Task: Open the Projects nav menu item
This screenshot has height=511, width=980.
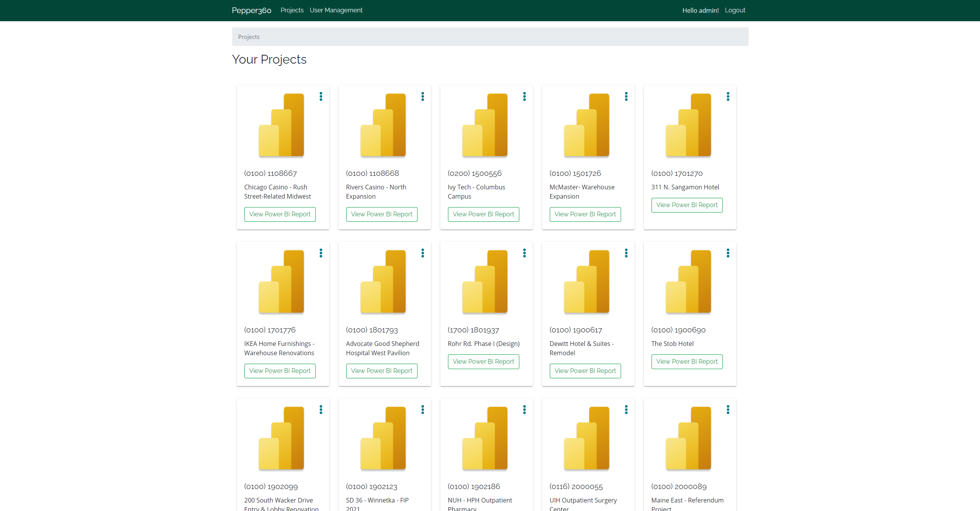Action: [292, 10]
